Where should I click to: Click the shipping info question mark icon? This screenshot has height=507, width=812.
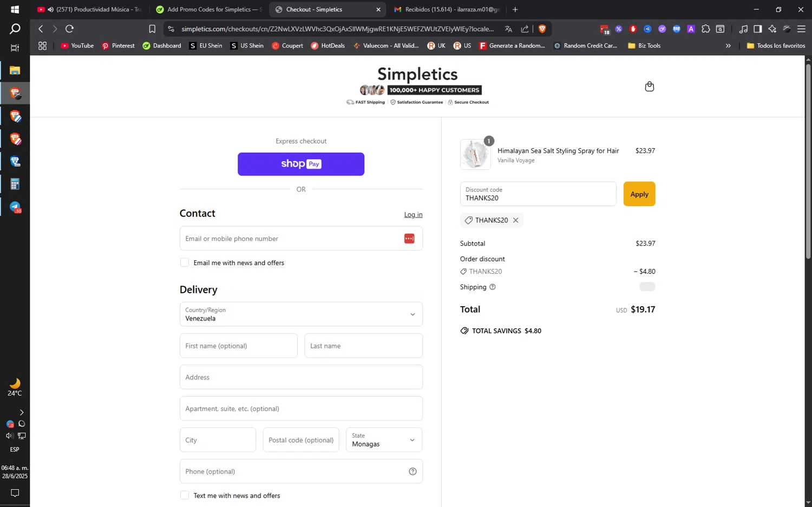pyautogui.click(x=492, y=287)
